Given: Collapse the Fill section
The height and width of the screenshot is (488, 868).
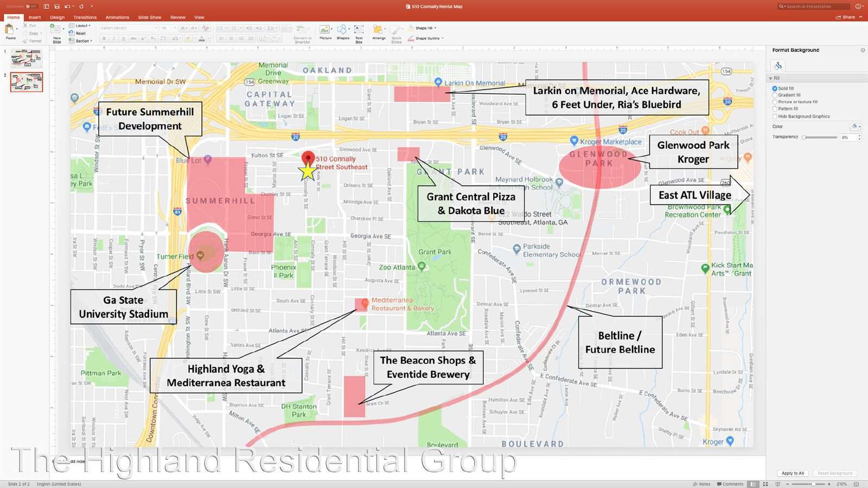Looking at the screenshot, I should coord(770,78).
